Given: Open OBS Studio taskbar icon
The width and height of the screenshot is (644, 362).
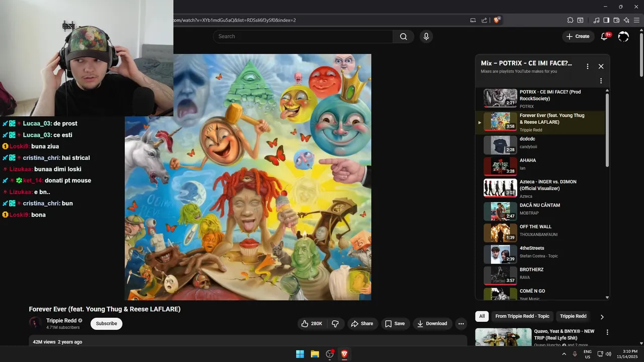Looking at the screenshot, I should tap(330, 354).
